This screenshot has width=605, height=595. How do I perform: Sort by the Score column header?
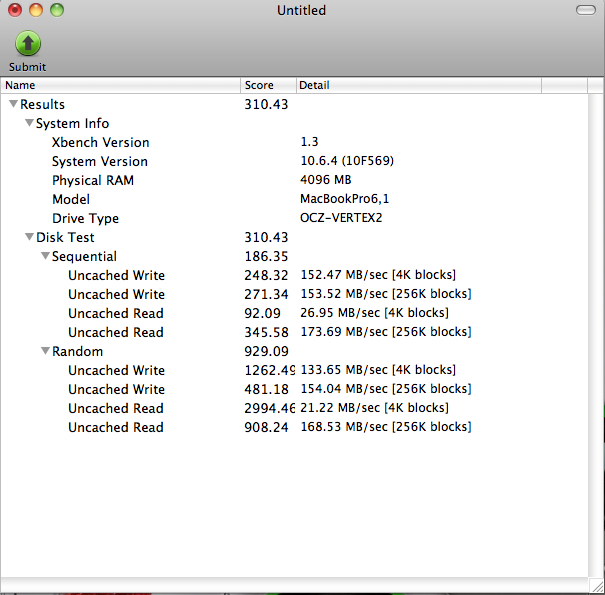pyautogui.click(x=269, y=85)
